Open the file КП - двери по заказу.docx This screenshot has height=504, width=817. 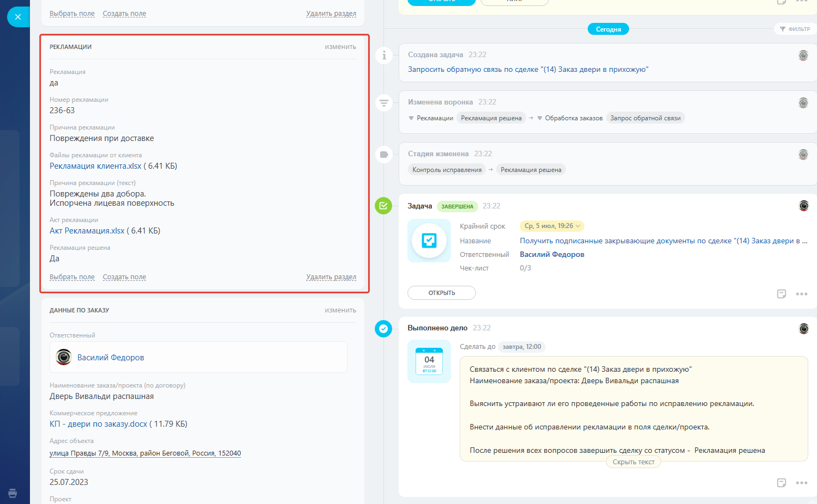click(x=99, y=424)
